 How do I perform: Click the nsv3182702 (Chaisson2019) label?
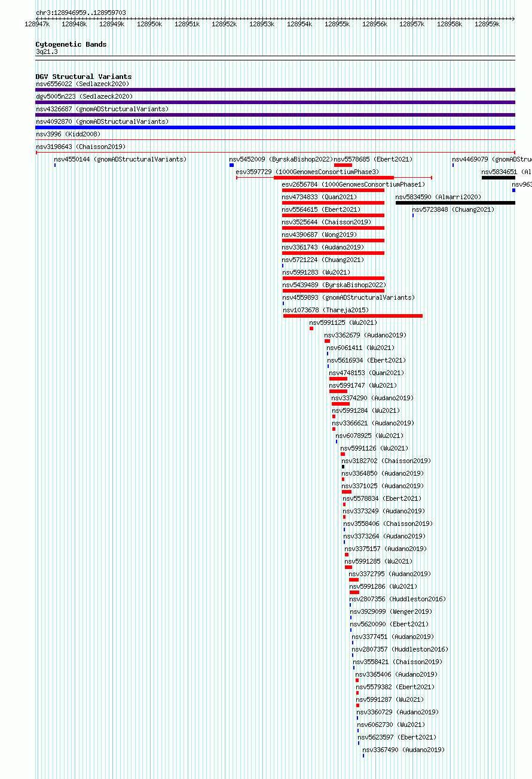pos(386,461)
